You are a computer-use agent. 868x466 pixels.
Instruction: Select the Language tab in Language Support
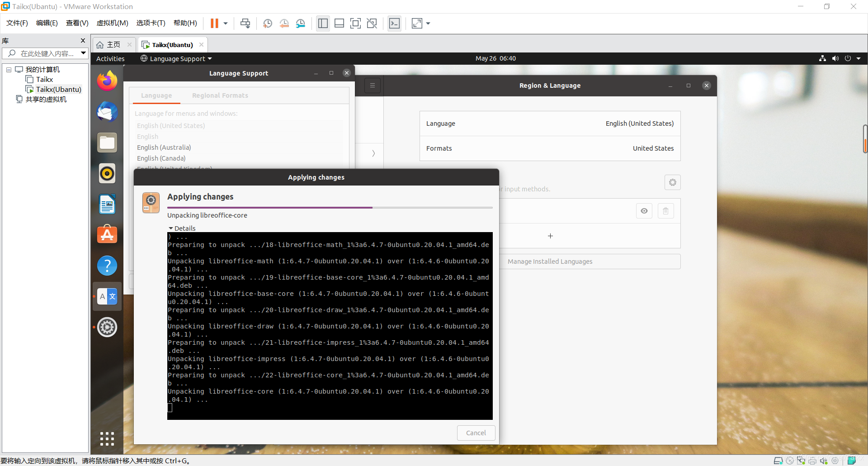click(x=156, y=95)
